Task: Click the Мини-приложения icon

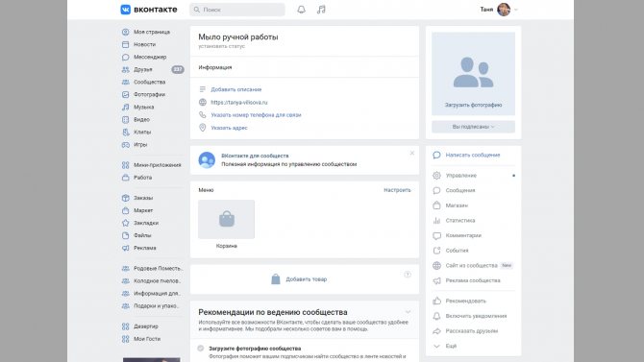Action: click(x=126, y=165)
